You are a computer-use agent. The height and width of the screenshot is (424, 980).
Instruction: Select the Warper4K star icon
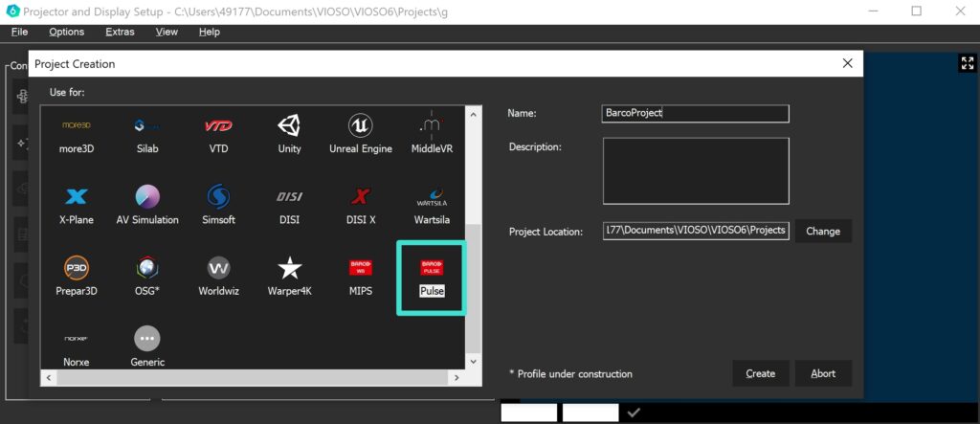[289, 268]
